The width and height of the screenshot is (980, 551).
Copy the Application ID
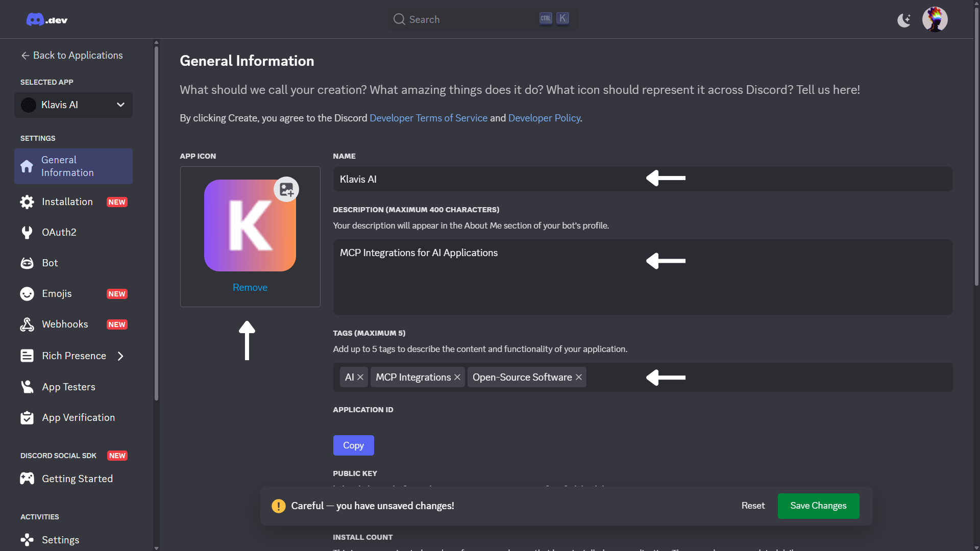coord(353,446)
